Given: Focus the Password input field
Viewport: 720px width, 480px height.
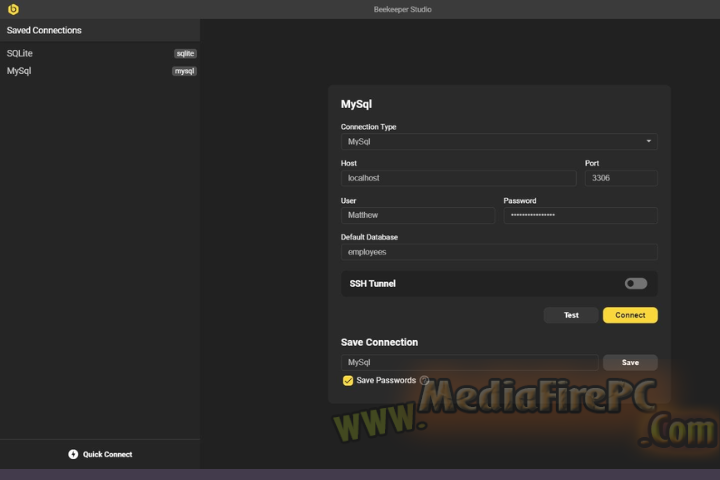Looking at the screenshot, I should 580,215.
